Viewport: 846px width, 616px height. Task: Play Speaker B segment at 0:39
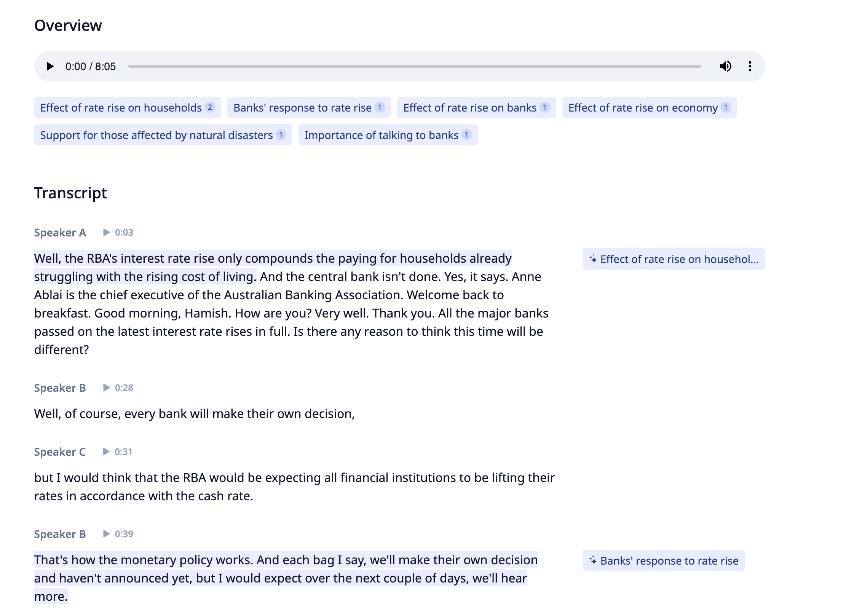pyautogui.click(x=107, y=534)
